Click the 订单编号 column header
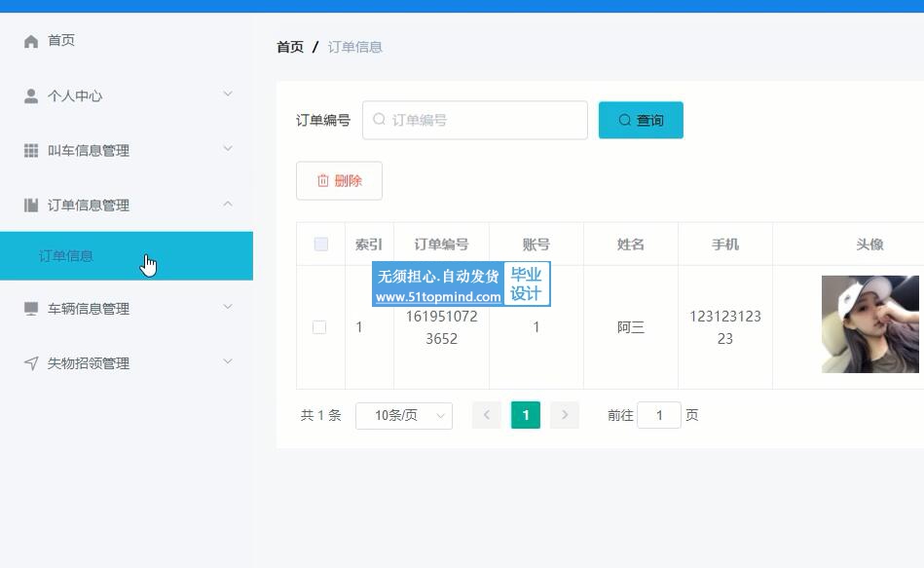 [441, 245]
